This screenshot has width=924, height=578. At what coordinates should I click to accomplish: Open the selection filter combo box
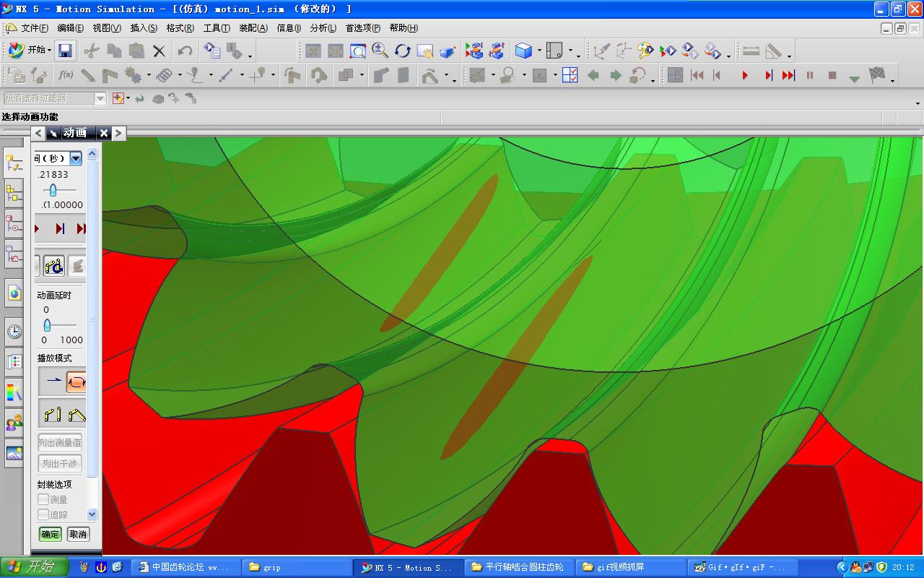[x=55, y=98]
